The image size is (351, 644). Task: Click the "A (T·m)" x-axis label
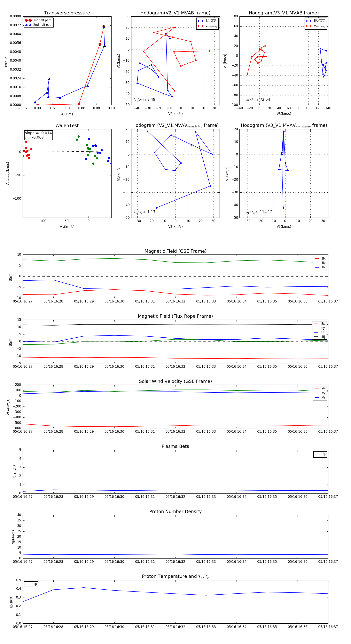(67, 114)
